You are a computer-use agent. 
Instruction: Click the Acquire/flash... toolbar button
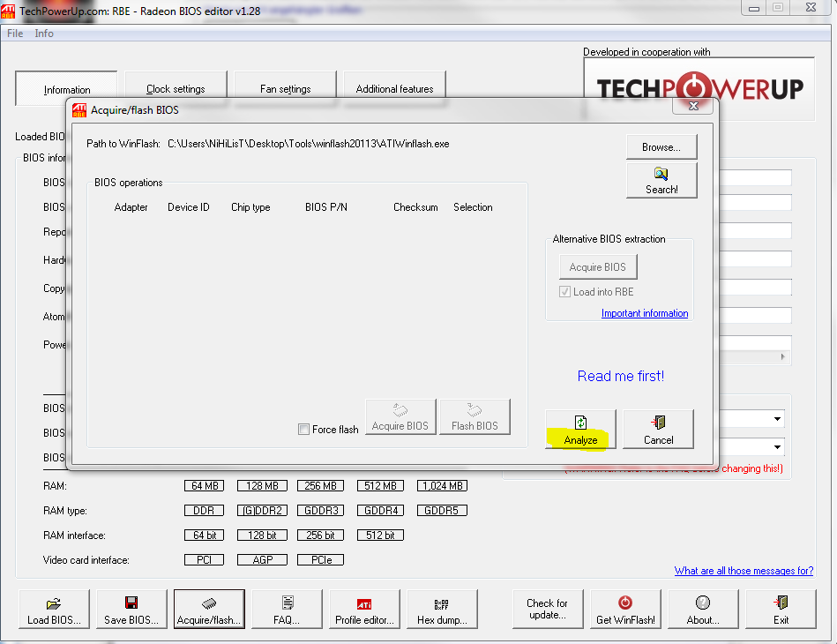click(x=209, y=610)
